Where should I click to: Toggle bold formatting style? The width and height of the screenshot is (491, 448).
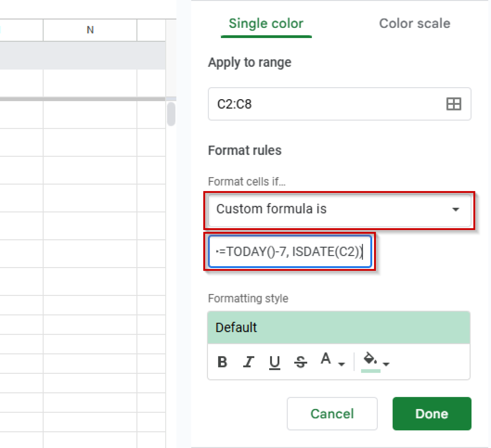tap(222, 362)
